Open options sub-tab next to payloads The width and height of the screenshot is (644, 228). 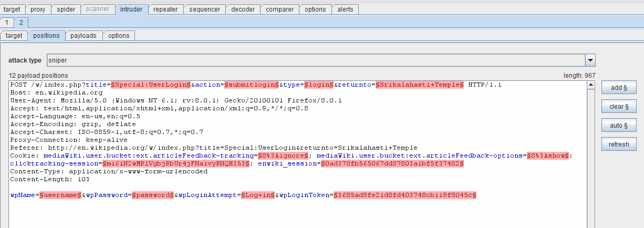click(x=119, y=36)
